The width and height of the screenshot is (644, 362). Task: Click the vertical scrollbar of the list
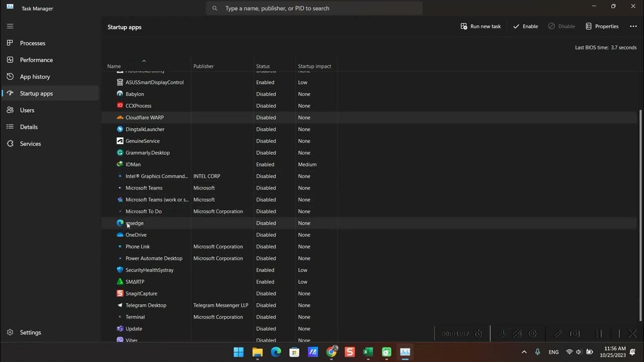(x=640, y=215)
